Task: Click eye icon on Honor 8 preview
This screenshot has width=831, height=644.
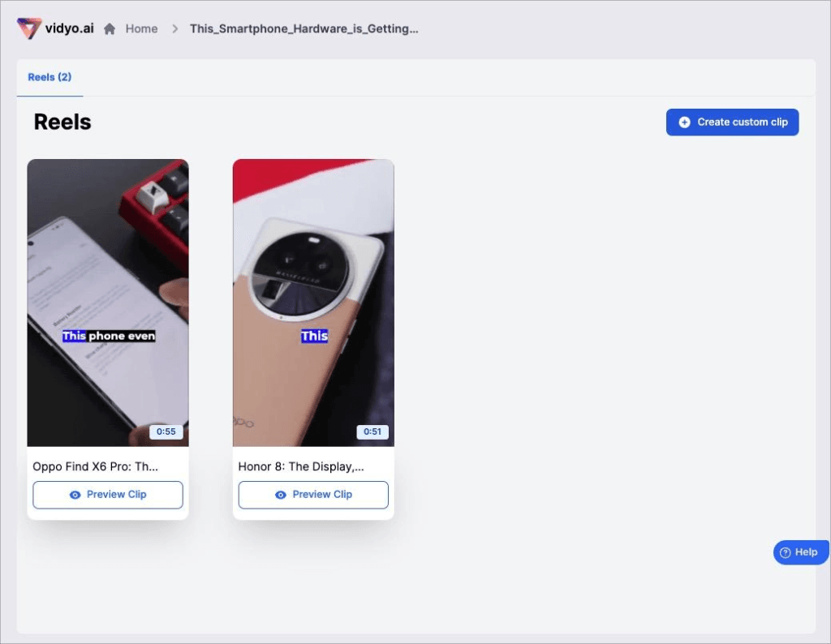Action: coord(280,495)
